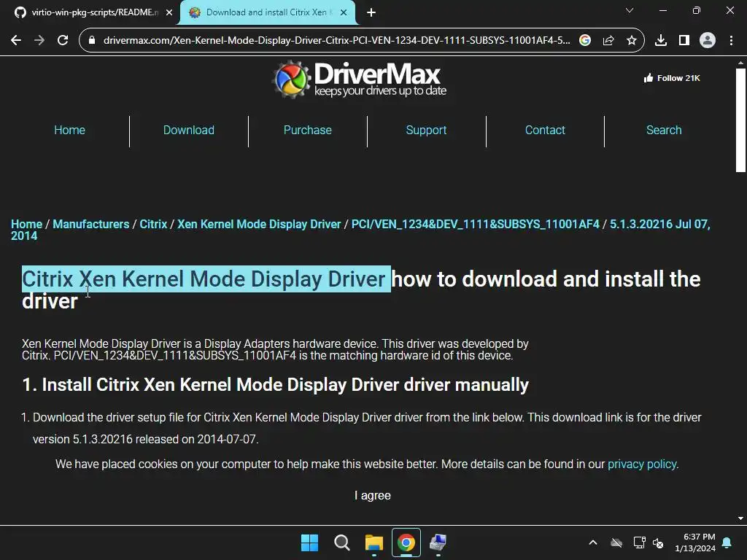Open the privacy policy link
The image size is (747, 560).
642,464
